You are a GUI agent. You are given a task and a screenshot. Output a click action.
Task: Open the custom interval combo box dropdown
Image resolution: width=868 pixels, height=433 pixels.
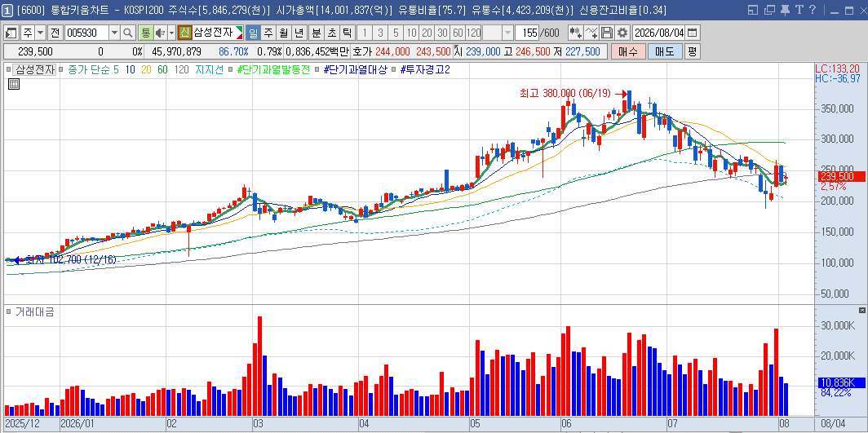click(x=507, y=33)
